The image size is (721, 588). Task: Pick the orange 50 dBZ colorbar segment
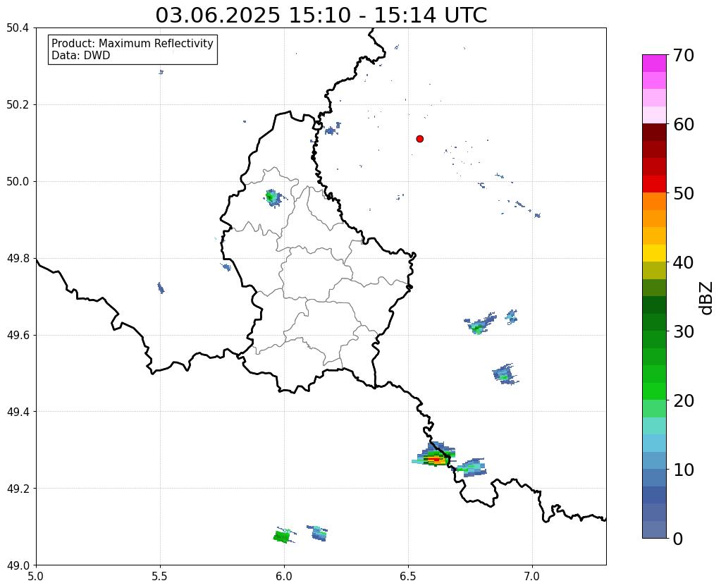(654, 201)
